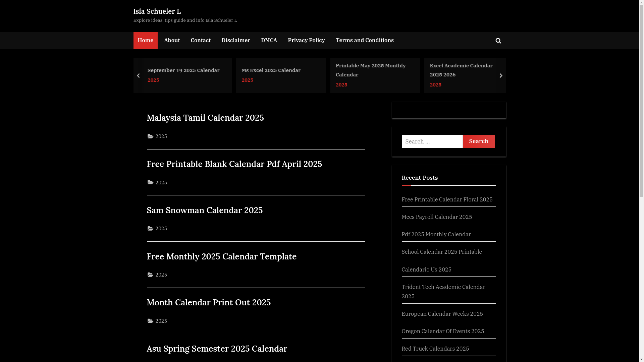Click folder icon under Month Calendar Print Out 2025
Viewport: 644px width, 362px height.
pyautogui.click(x=150, y=321)
